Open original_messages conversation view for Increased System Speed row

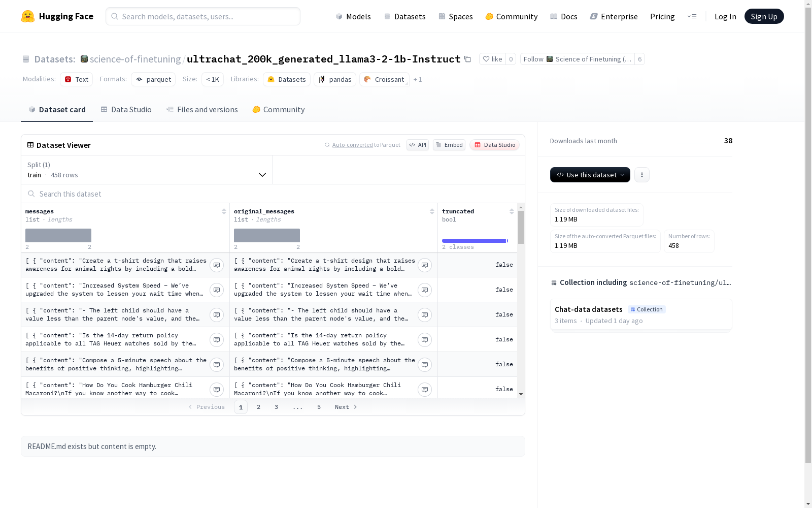pyautogui.click(x=425, y=290)
